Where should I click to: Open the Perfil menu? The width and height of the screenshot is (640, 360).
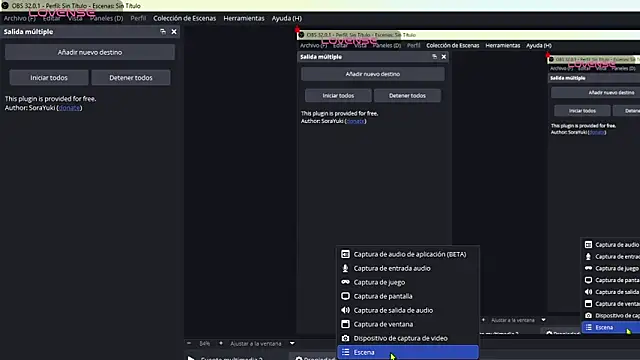coord(138,18)
